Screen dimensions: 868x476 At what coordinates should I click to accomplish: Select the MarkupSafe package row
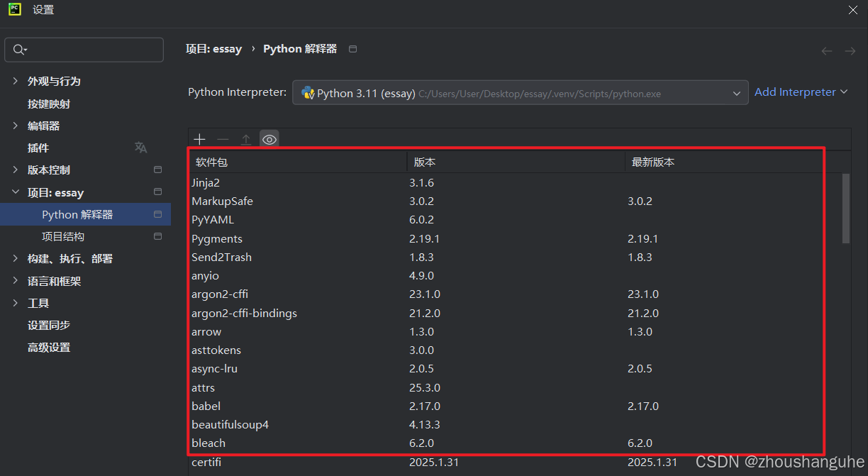pyautogui.click(x=514, y=201)
